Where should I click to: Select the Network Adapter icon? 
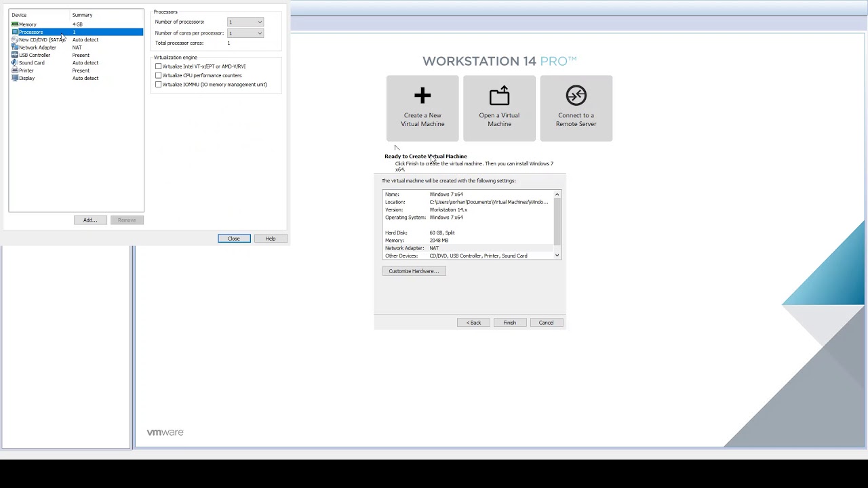pyautogui.click(x=15, y=47)
